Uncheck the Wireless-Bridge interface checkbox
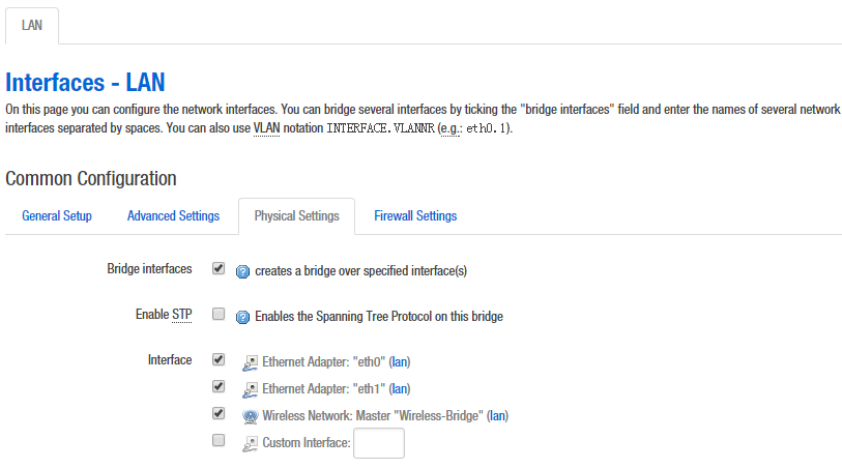Screen dimensions: 842x468 [x=218, y=413]
